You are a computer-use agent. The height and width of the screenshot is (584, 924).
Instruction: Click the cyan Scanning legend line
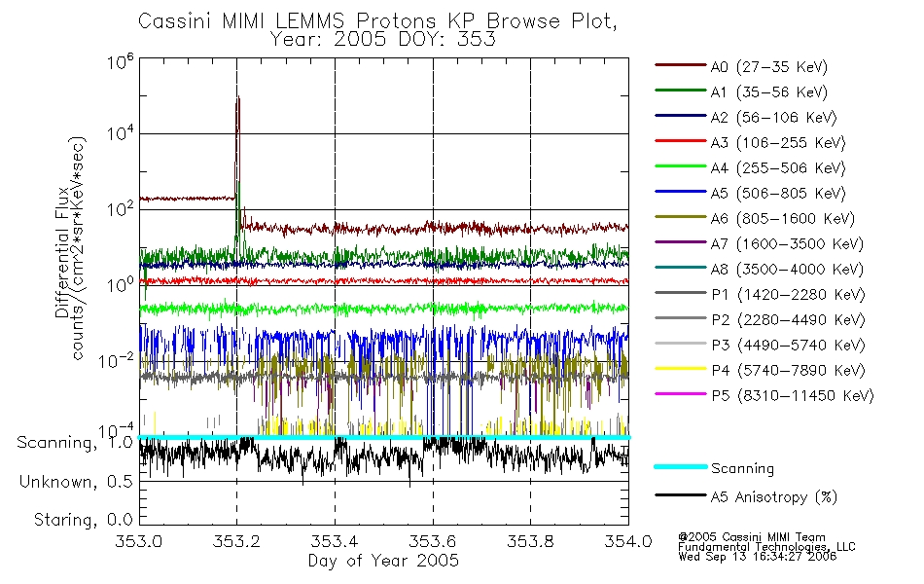pyautogui.click(x=680, y=466)
